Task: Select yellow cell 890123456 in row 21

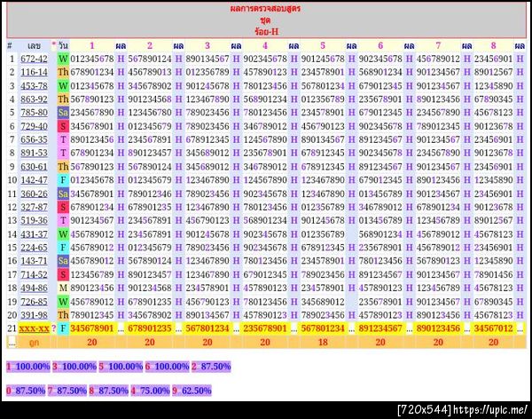Action: [x=438, y=328]
